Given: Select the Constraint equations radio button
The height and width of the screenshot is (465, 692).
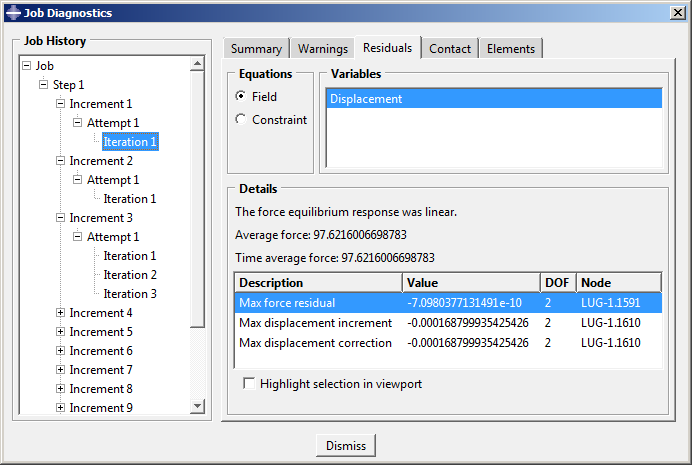Looking at the screenshot, I should pyautogui.click(x=240, y=120).
